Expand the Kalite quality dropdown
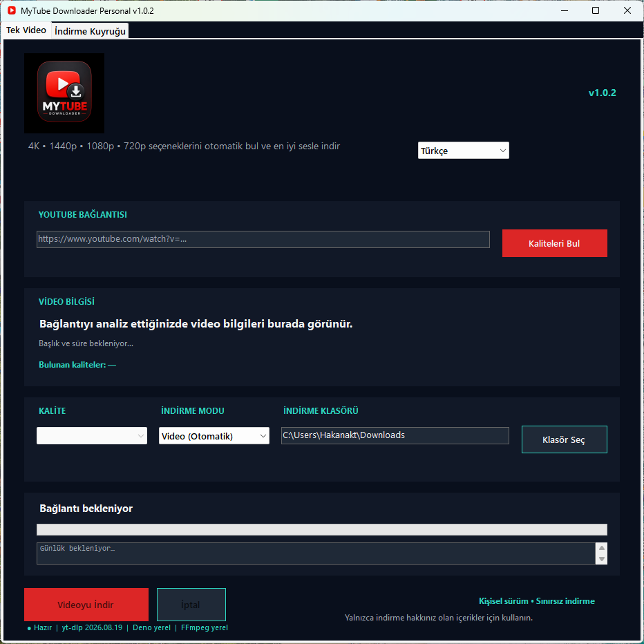 click(92, 436)
